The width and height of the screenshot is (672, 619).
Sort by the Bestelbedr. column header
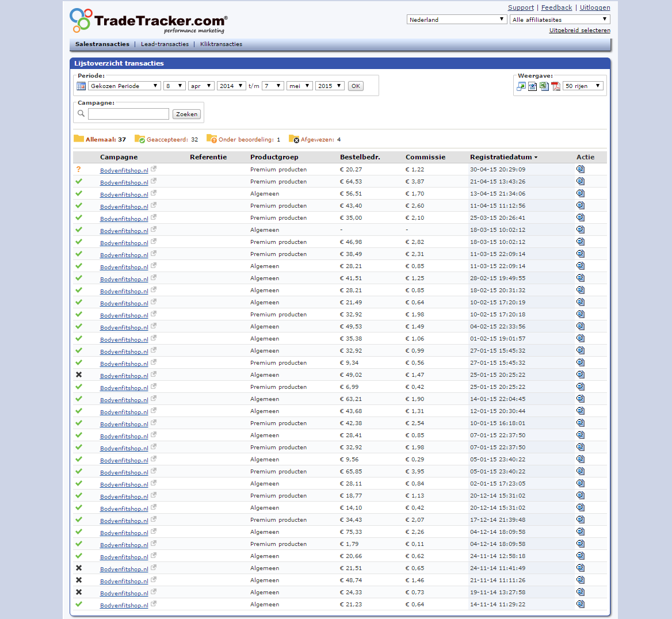tap(360, 157)
